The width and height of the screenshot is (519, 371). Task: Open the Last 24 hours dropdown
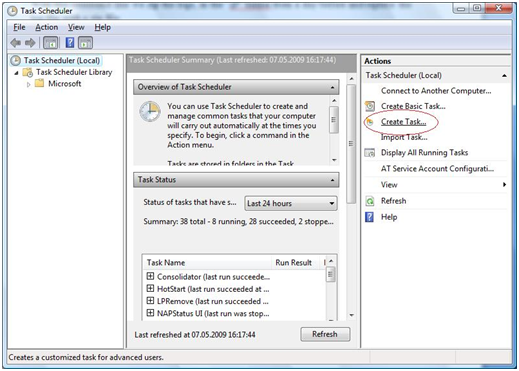[291, 203]
